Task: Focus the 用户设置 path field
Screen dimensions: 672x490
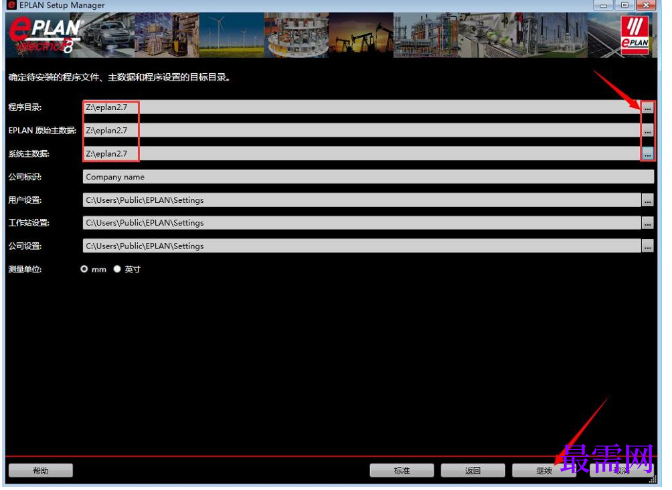Action: (362, 200)
